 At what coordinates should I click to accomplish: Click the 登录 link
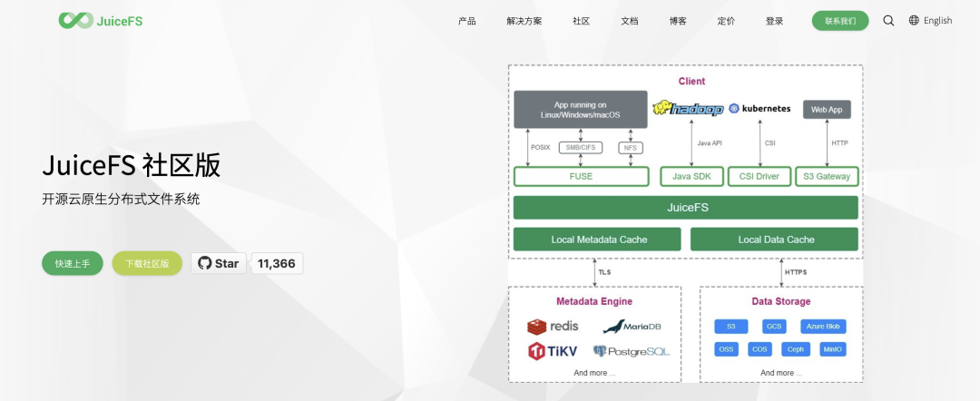point(774,21)
